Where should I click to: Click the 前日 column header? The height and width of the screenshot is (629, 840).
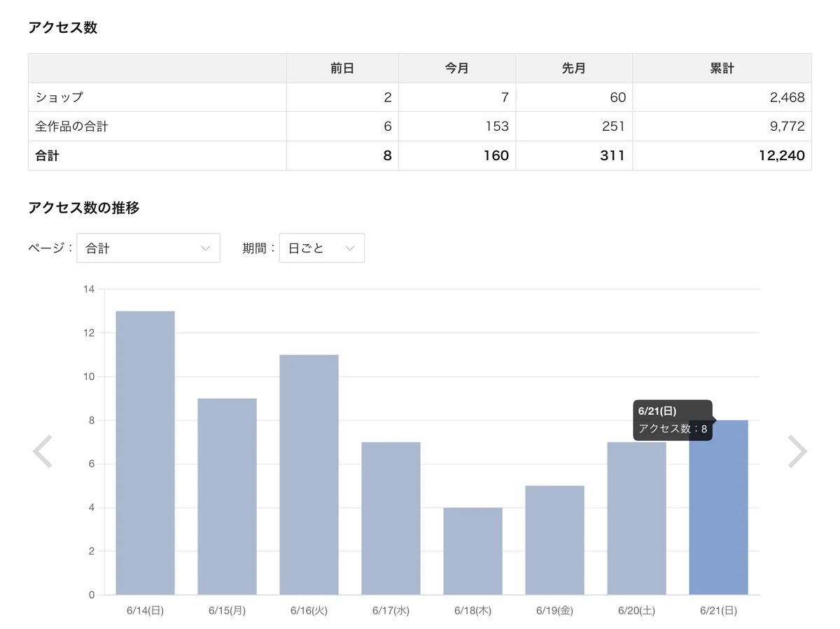(x=342, y=69)
